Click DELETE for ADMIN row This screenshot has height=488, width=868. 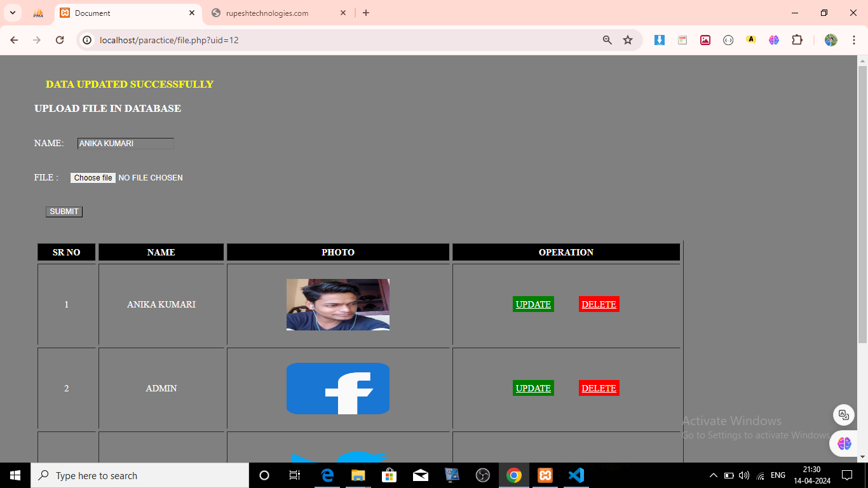599,388
